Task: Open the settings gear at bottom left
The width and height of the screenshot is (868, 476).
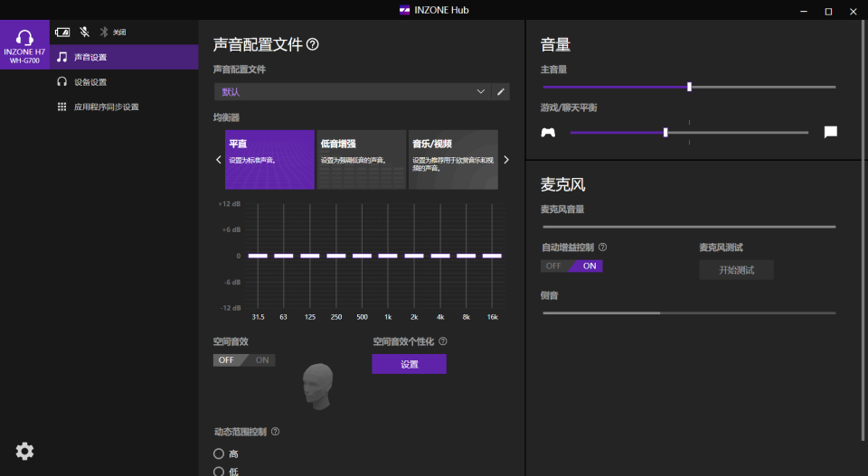Action: click(24, 451)
